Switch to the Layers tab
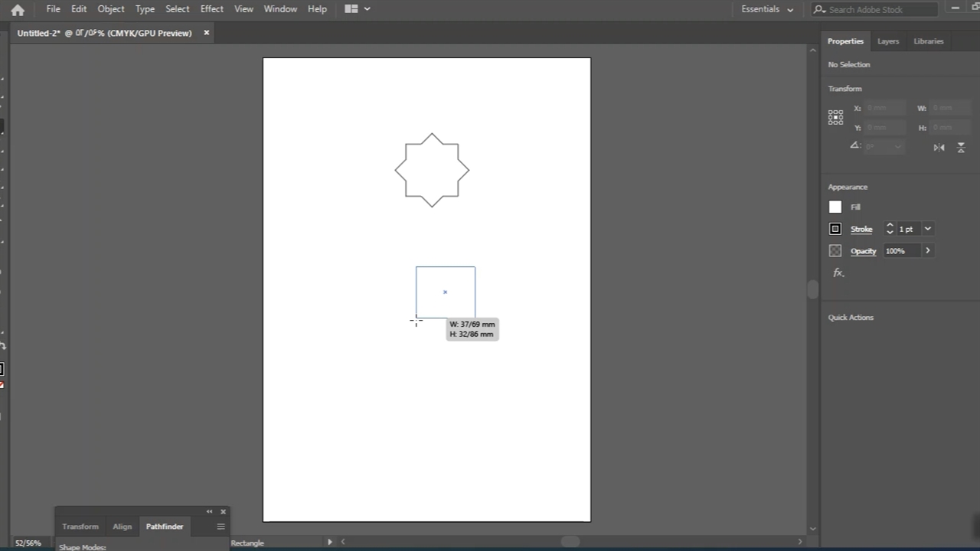The image size is (980, 551). 888,41
